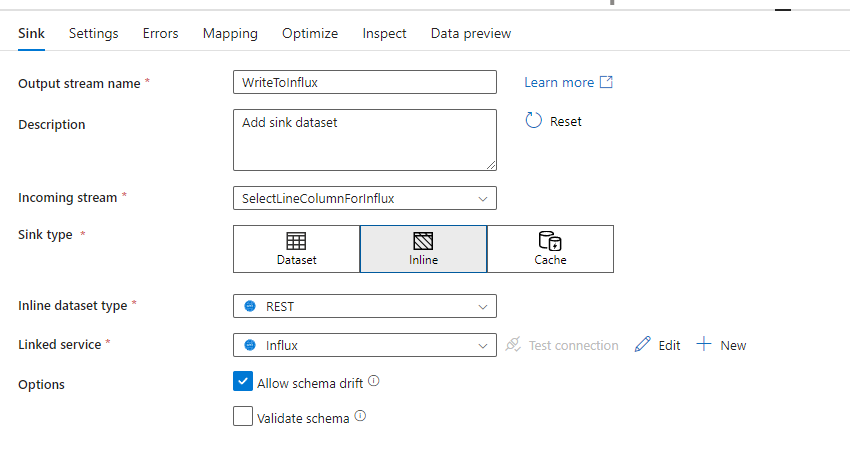850x456 pixels.
Task: Click the Test connection plug icon
Action: (513, 345)
